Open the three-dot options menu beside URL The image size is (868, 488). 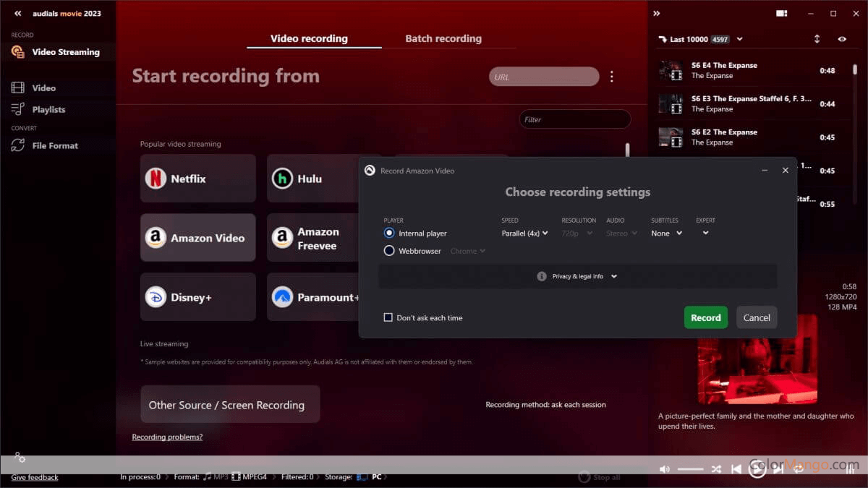[x=612, y=77]
